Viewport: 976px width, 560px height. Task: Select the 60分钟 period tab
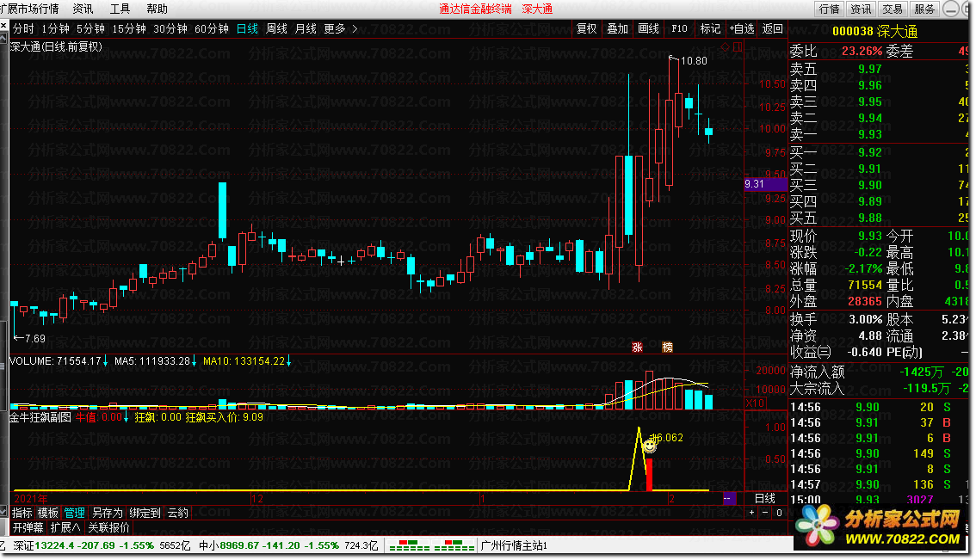212,28
